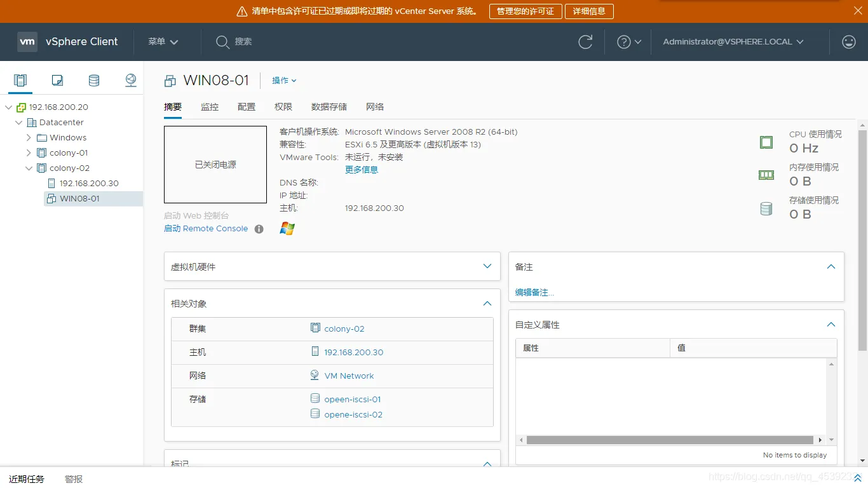This screenshot has height=488, width=868.
Task: Click the search magnifier icon
Action: pos(222,42)
